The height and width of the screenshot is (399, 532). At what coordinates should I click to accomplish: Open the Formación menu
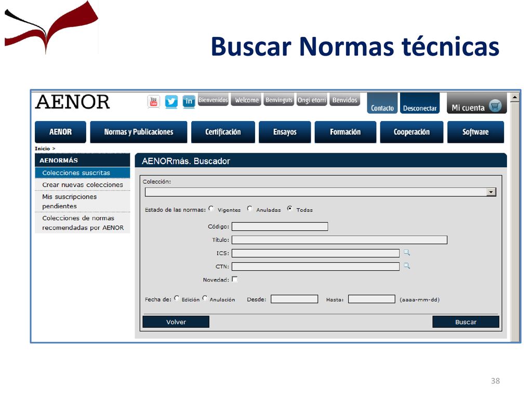point(345,132)
